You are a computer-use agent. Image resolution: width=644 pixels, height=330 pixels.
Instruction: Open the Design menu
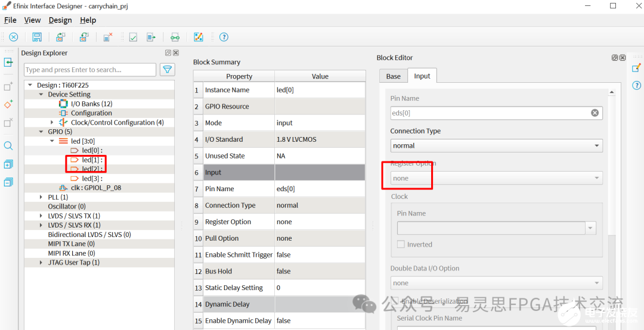click(60, 20)
